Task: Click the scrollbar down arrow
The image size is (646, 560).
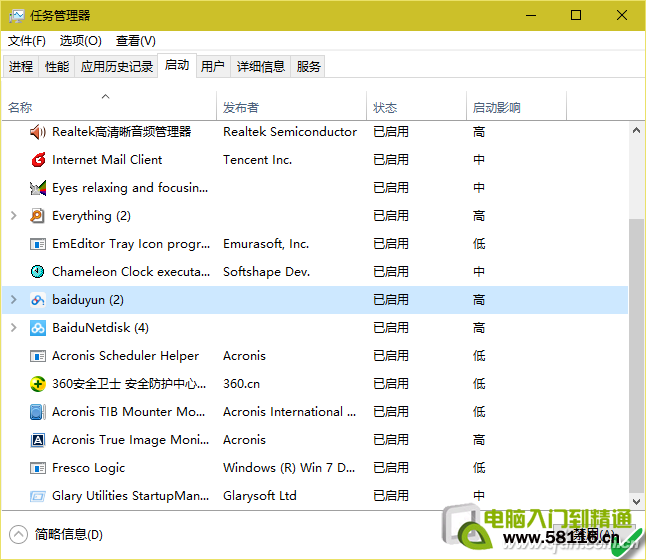Action: click(x=636, y=501)
